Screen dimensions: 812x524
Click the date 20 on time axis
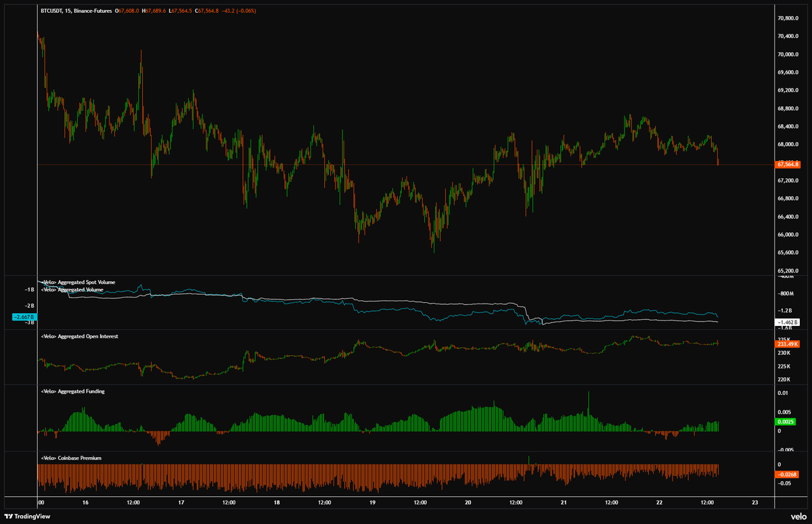coord(468,503)
